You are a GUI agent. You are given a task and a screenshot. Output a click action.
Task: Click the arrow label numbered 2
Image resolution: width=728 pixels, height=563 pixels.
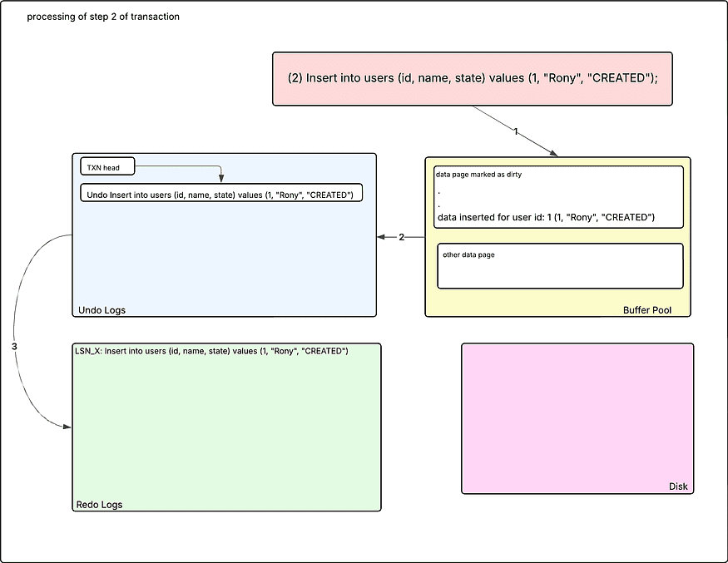pos(401,237)
